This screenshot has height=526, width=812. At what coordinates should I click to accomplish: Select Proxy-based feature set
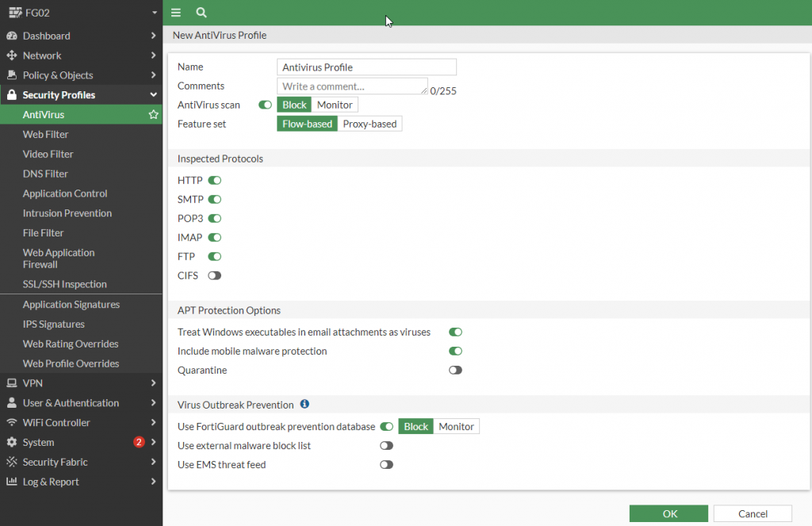370,124
